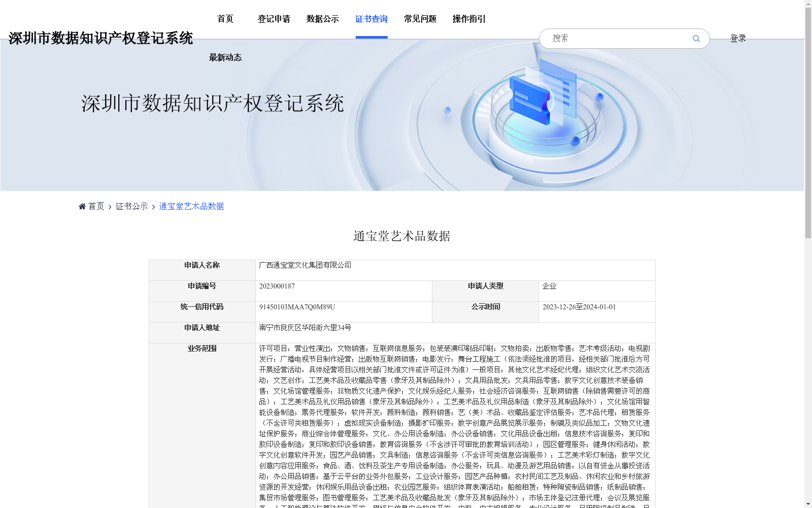Click the 申请人名称 label cell

pos(202,270)
